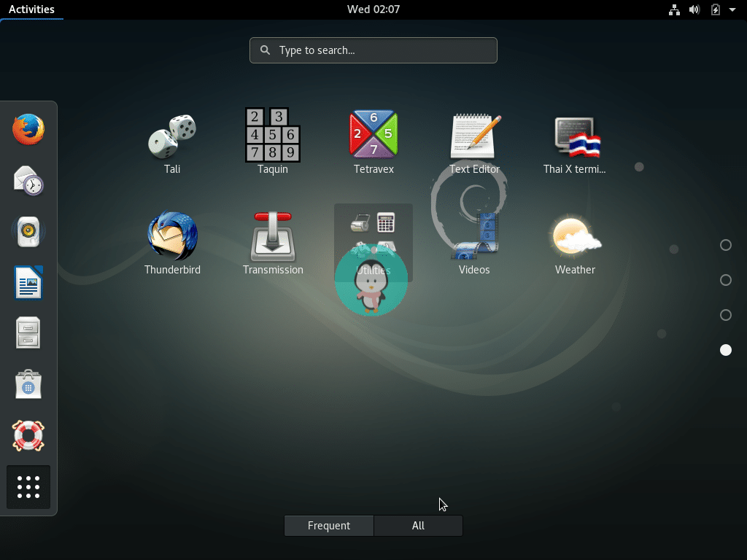Click the Activities menu
Screen dimensions: 747x560
click(31, 9)
